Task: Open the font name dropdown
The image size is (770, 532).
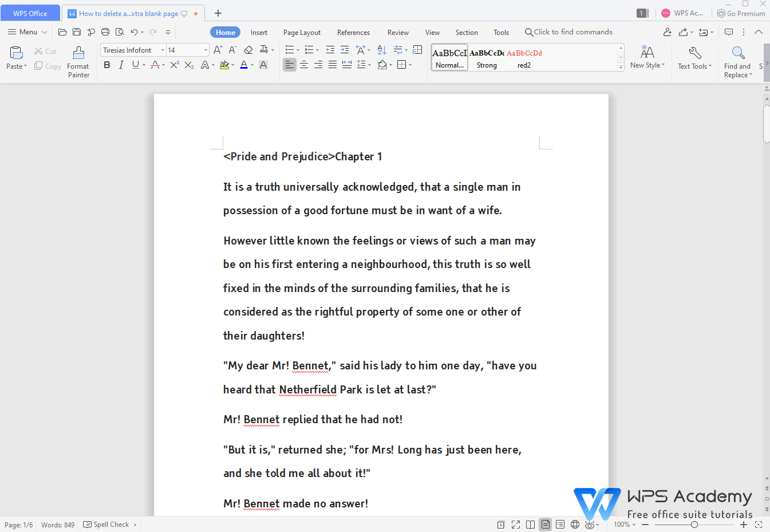Action: click(x=163, y=50)
